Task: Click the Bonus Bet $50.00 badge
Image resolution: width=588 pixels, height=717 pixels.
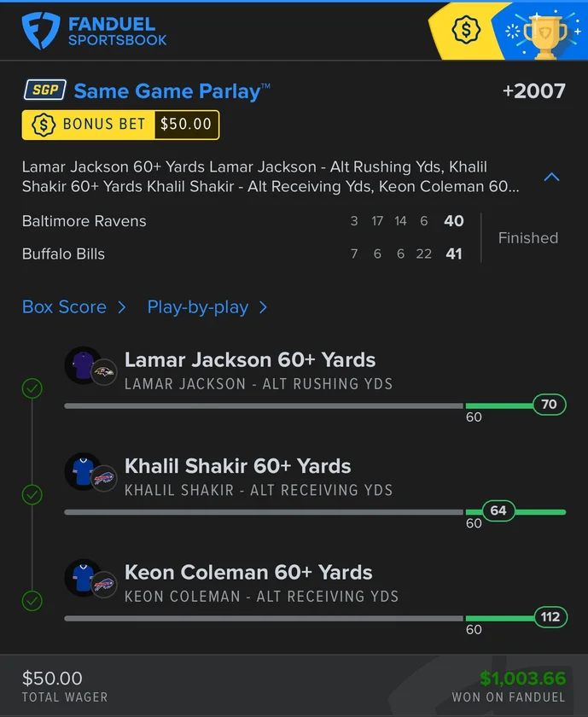Action: point(120,125)
